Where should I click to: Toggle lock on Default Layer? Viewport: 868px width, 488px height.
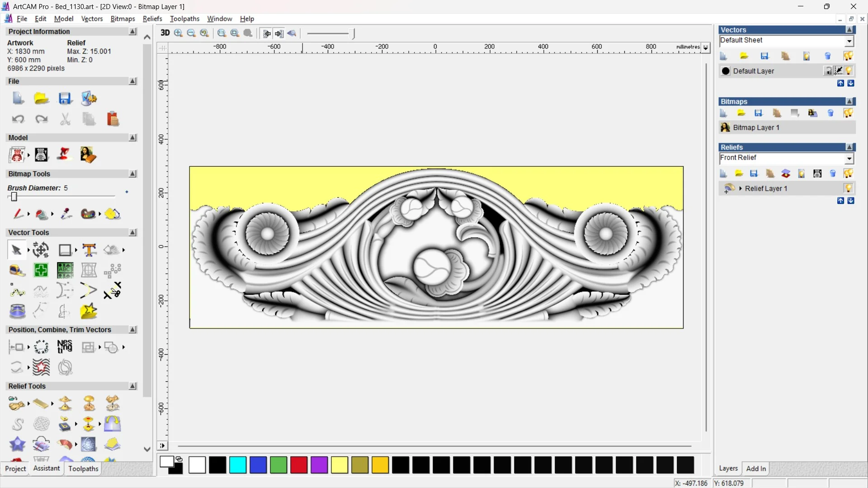coord(828,71)
